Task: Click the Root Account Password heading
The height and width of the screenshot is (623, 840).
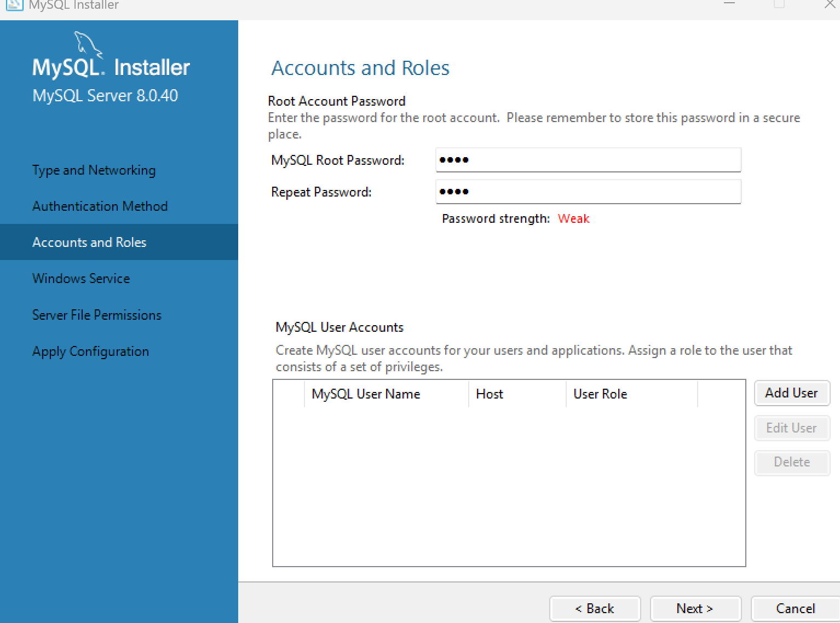Action: [x=336, y=101]
